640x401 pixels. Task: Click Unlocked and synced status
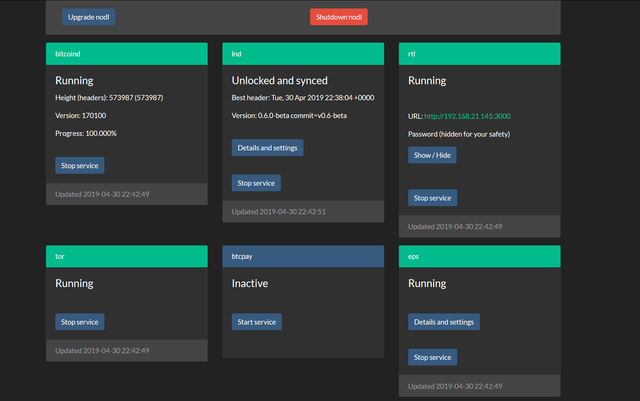point(280,80)
